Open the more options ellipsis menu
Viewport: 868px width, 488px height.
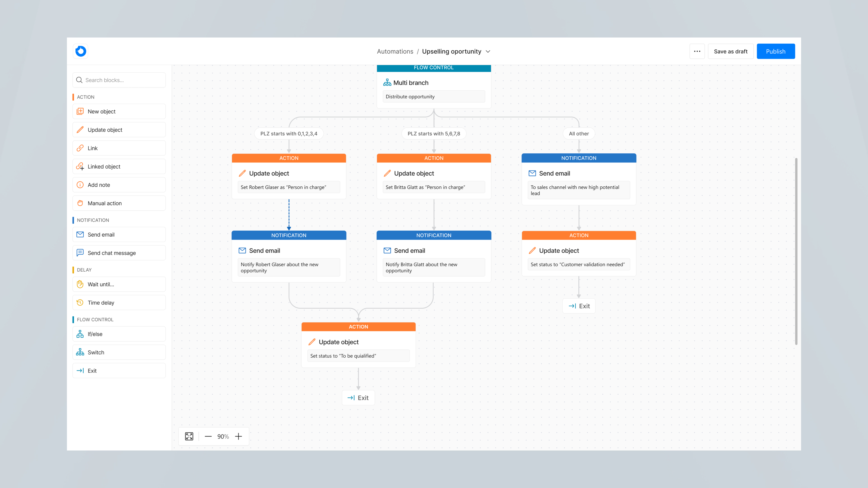pyautogui.click(x=698, y=51)
